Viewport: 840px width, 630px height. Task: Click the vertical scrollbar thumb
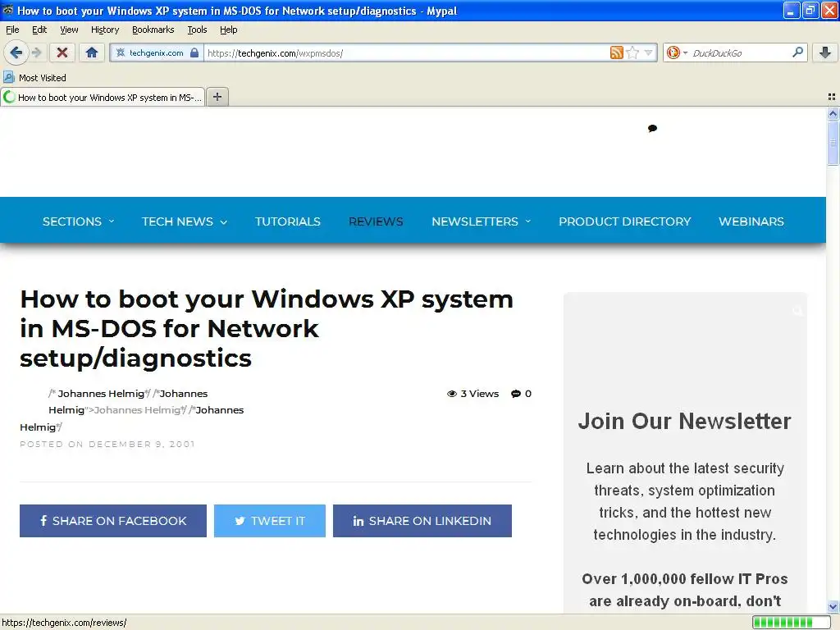point(833,143)
